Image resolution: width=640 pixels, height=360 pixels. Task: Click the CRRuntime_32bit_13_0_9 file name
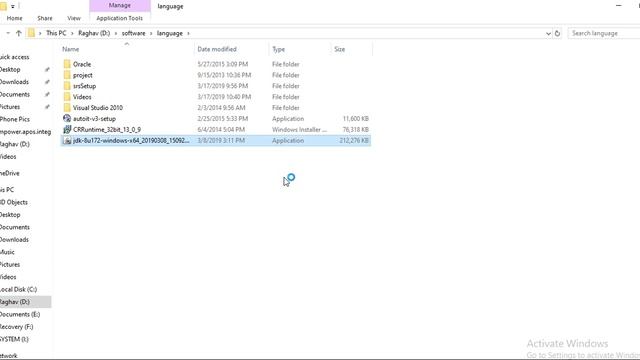tap(107, 129)
